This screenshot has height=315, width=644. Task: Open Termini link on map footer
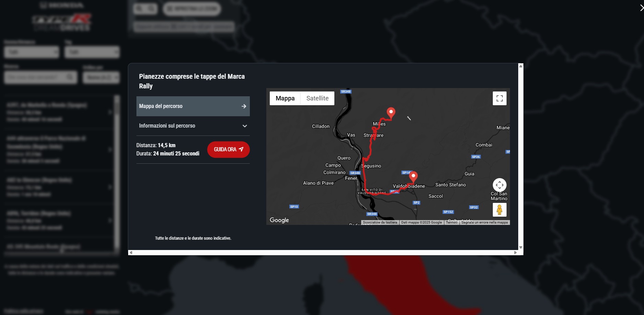click(451, 222)
